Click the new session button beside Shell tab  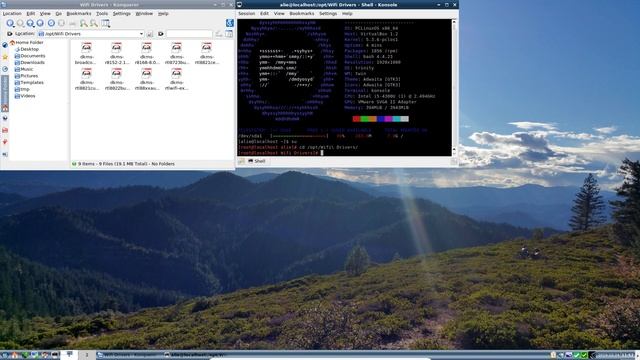(x=242, y=161)
